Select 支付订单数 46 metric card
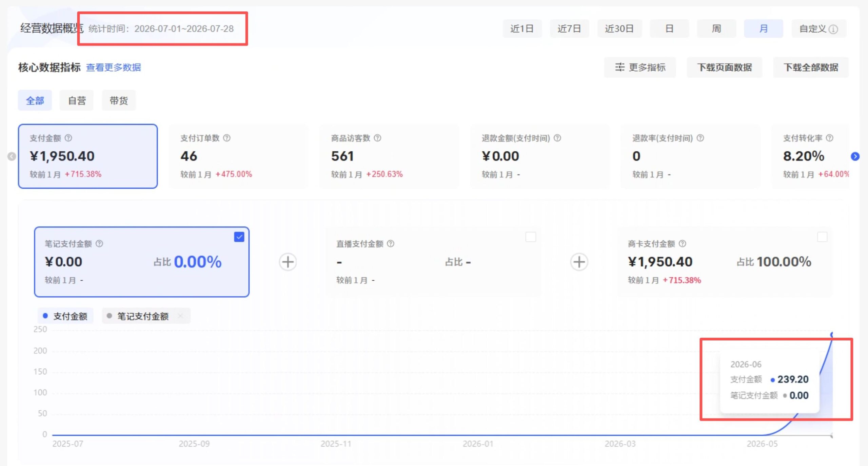 238,156
